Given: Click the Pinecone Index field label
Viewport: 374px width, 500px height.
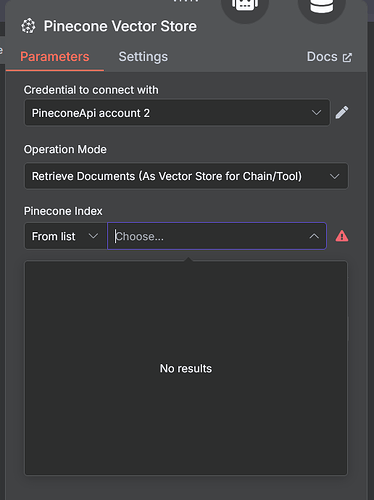Looking at the screenshot, I should [63, 211].
